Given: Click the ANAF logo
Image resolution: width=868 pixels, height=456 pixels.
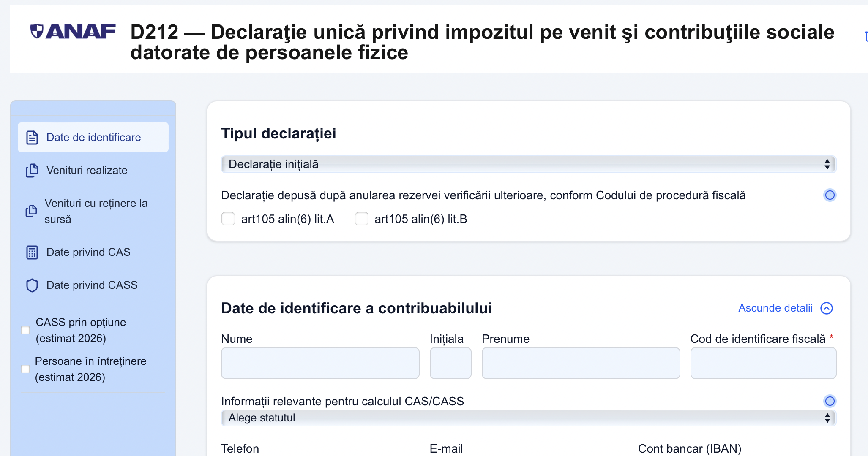Looking at the screenshot, I should tap(73, 30).
